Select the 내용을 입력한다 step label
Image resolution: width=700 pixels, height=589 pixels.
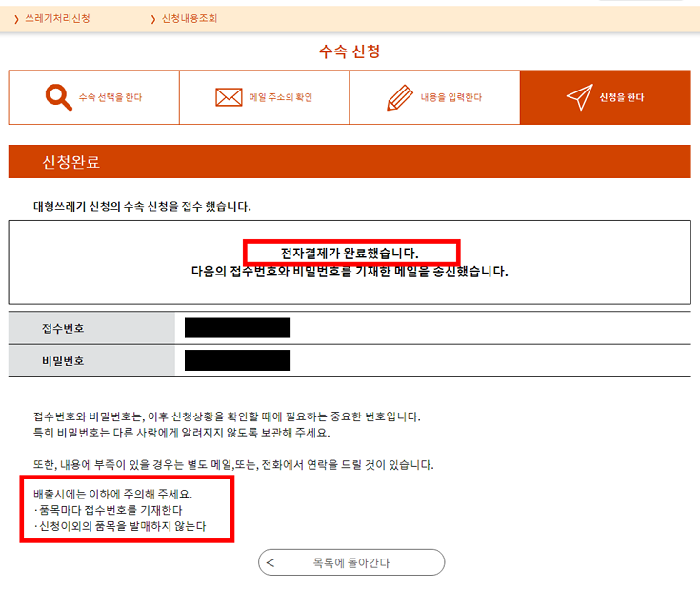[x=451, y=97]
